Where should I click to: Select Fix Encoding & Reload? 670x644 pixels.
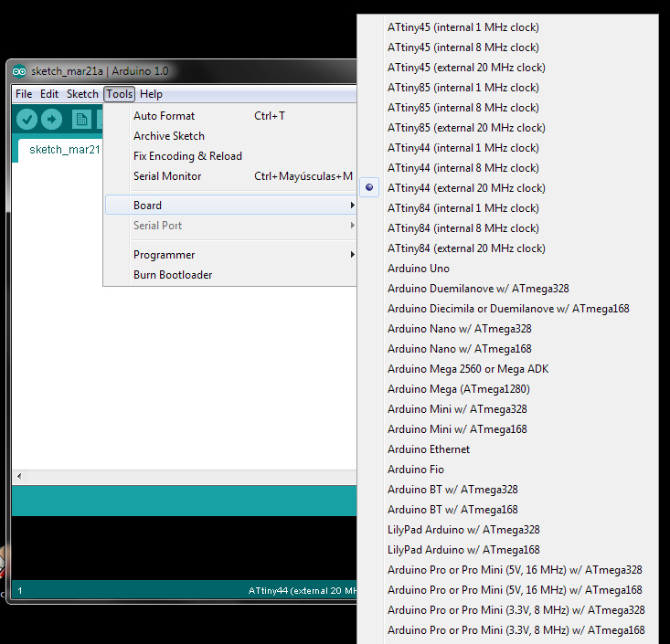point(230,156)
